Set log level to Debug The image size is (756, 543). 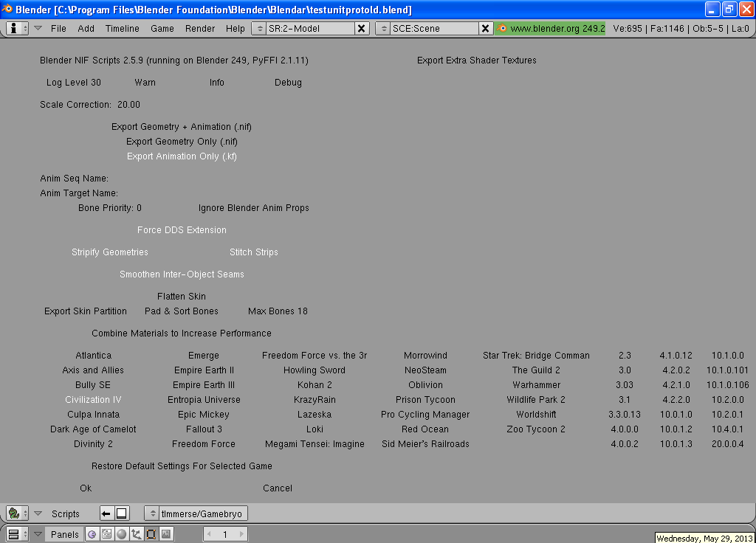coord(288,83)
